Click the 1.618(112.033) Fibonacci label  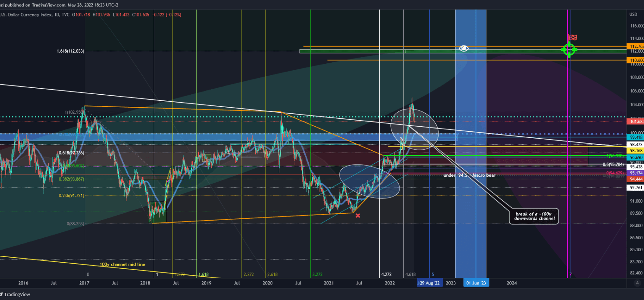point(71,51)
